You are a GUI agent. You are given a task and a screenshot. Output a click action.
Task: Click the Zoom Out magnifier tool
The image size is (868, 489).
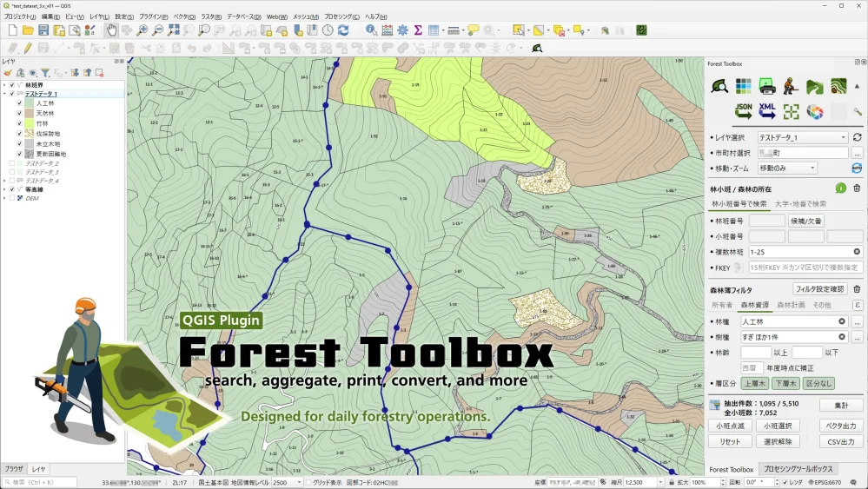point(158,30)
